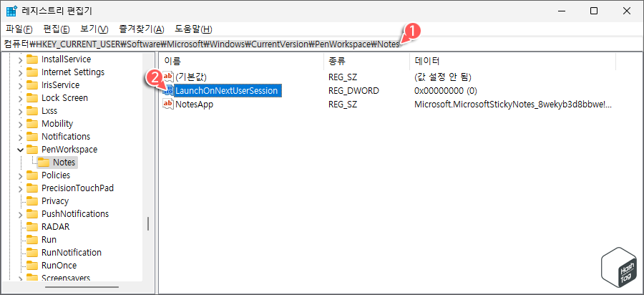This screenshot has width=644, height=295.
Task: Click the Run folder icon
Action: pyautogui.click(x=32, y=240)
